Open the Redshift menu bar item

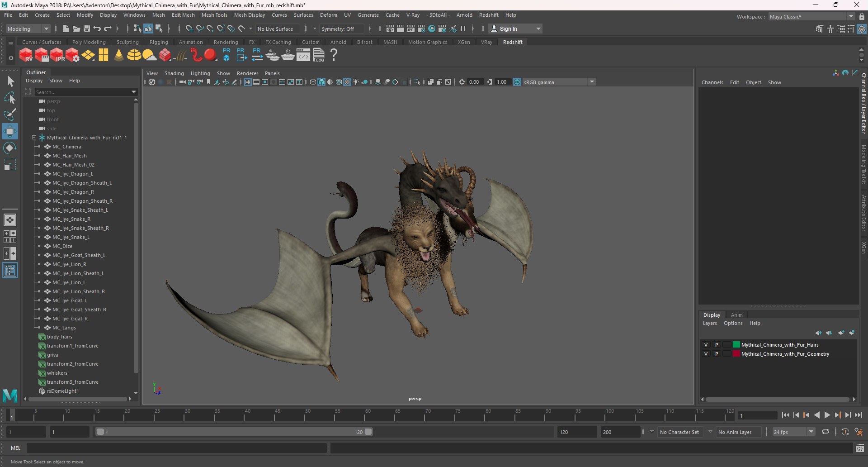pyautogui.click(x=489, y=15)
